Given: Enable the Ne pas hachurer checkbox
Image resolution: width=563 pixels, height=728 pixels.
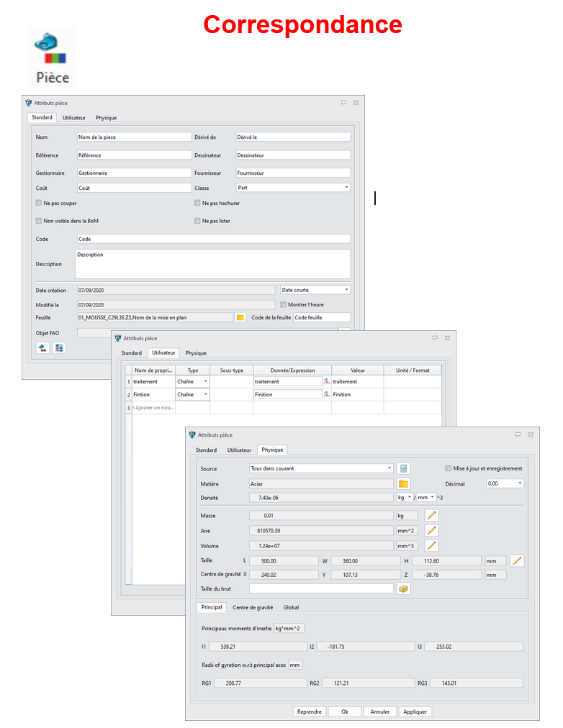Looking at the screenshot, I should tap(197, 203).
